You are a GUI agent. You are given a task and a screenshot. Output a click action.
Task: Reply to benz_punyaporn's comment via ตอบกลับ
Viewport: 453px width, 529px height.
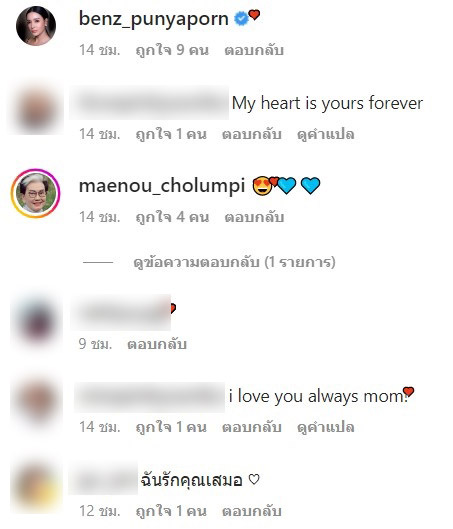[254, 50]
